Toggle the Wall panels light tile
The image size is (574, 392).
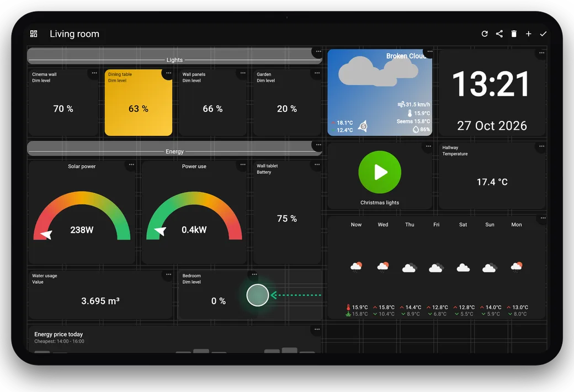[212, 103]
